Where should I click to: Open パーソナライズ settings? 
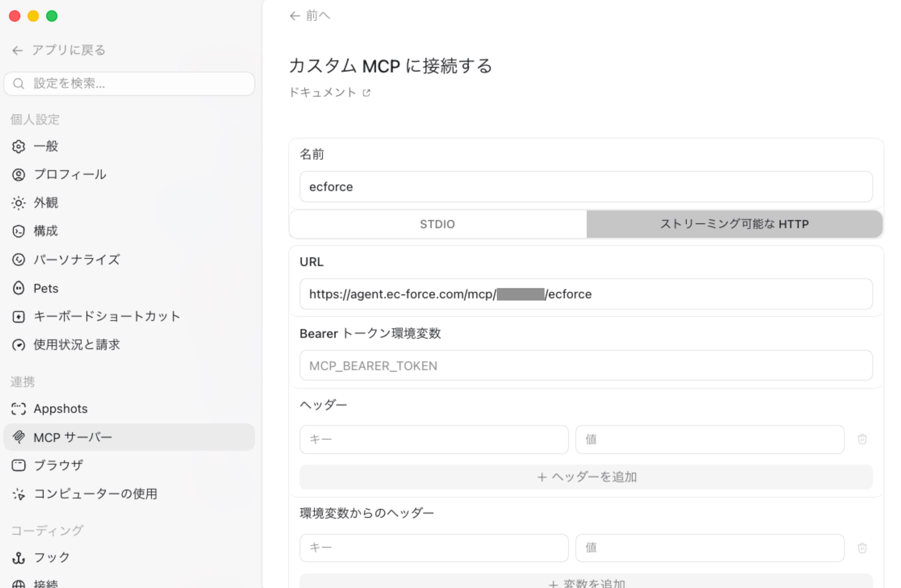coord(129,260)
